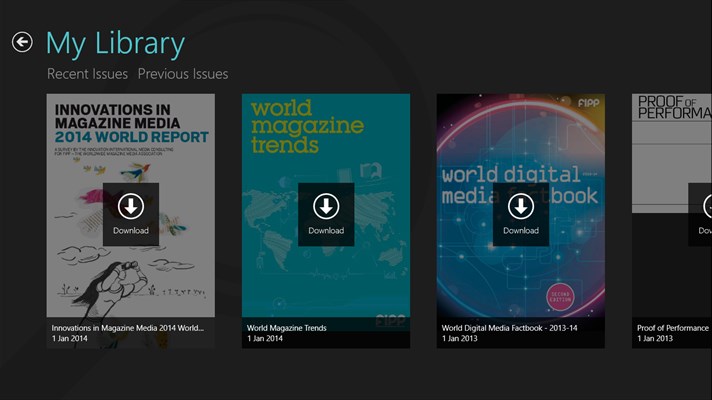The height and width of the screenshot is (400, 712).
Task: Click the back arrow beside My Library
Action: coord(22,42)
